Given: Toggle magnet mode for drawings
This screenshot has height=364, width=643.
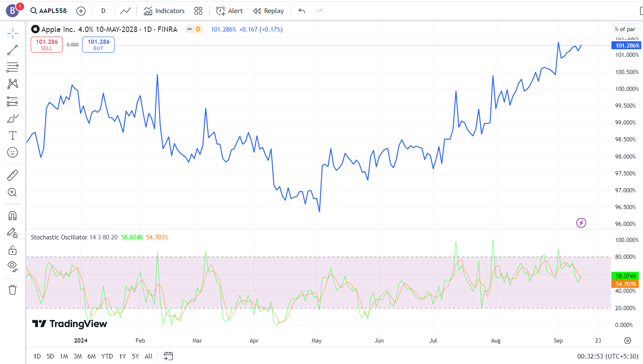Looking at the screenshot, I should point(13,216).
